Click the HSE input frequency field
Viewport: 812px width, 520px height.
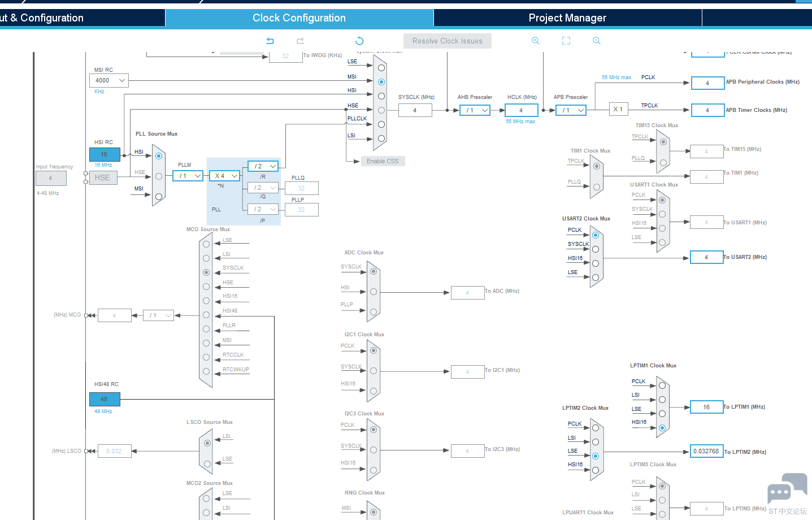pyautogui.click(x=51, y=178)
